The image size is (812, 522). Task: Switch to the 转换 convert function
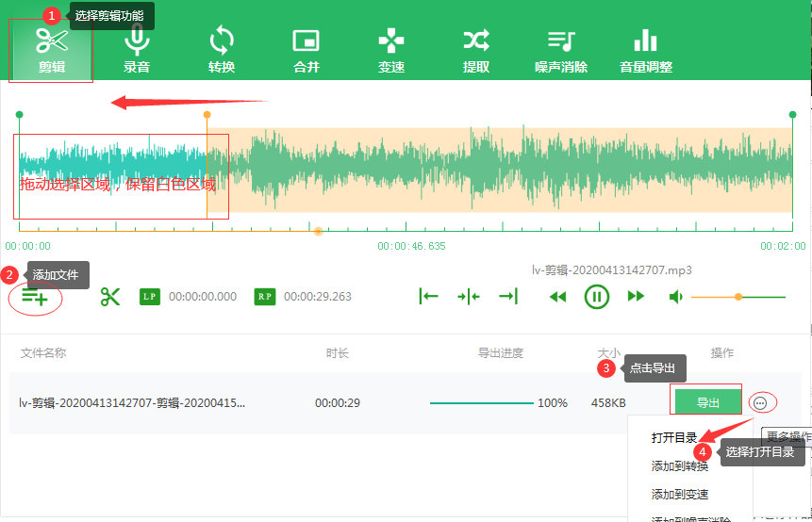click(222, 50)
